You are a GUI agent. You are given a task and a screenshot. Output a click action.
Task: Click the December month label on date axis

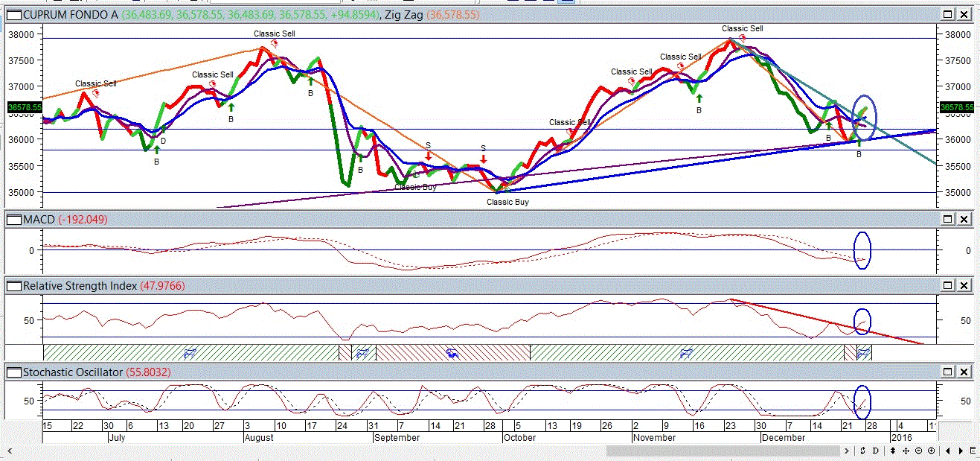point(784,438)
